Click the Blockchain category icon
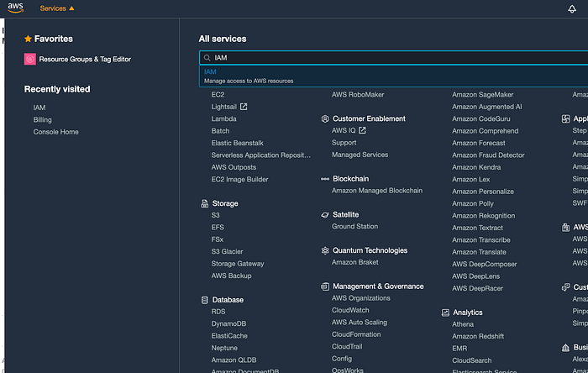 pos(325,179)
